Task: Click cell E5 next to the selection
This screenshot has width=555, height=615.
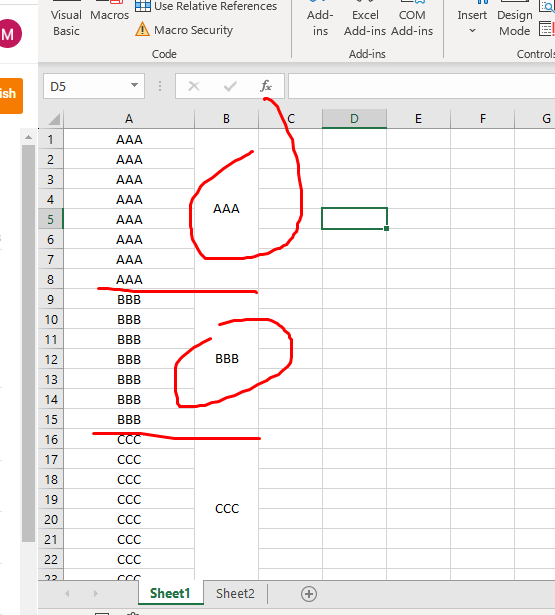Action: [x=419, y=218]
